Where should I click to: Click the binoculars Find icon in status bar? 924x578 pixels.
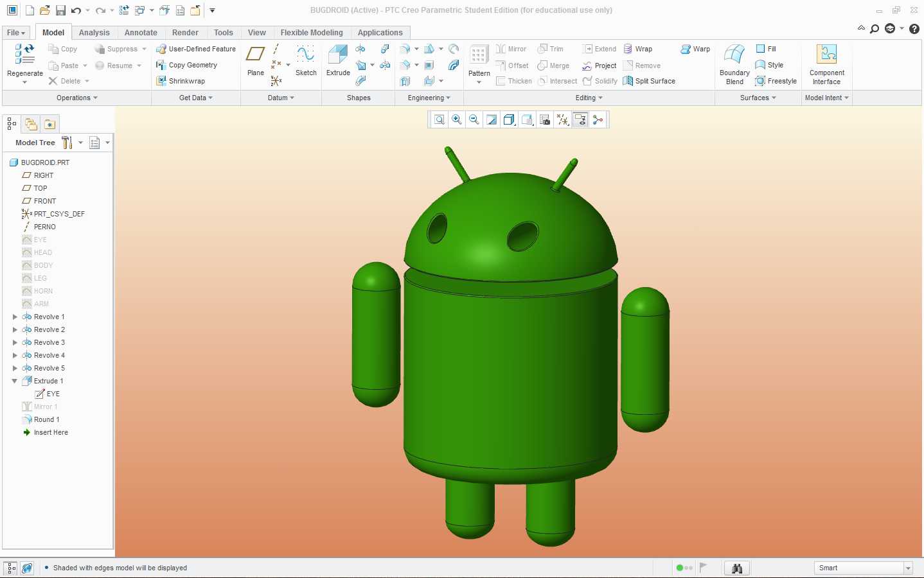737,568
